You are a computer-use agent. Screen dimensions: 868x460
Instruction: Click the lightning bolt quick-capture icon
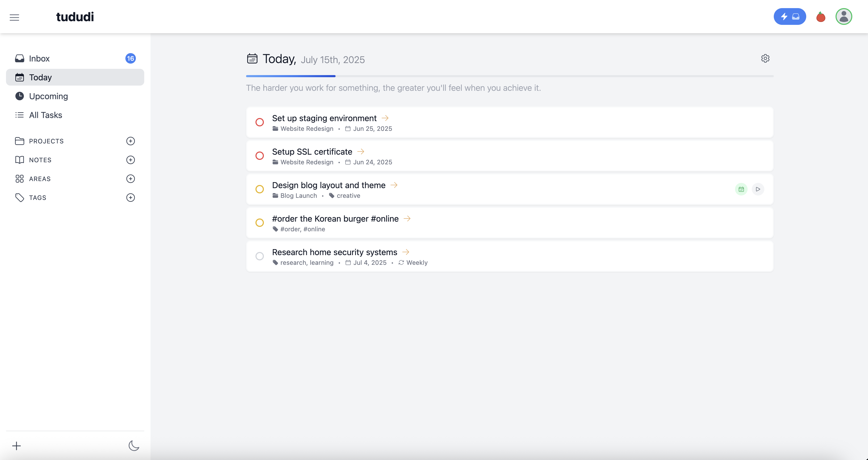click(x=784, y=16)
